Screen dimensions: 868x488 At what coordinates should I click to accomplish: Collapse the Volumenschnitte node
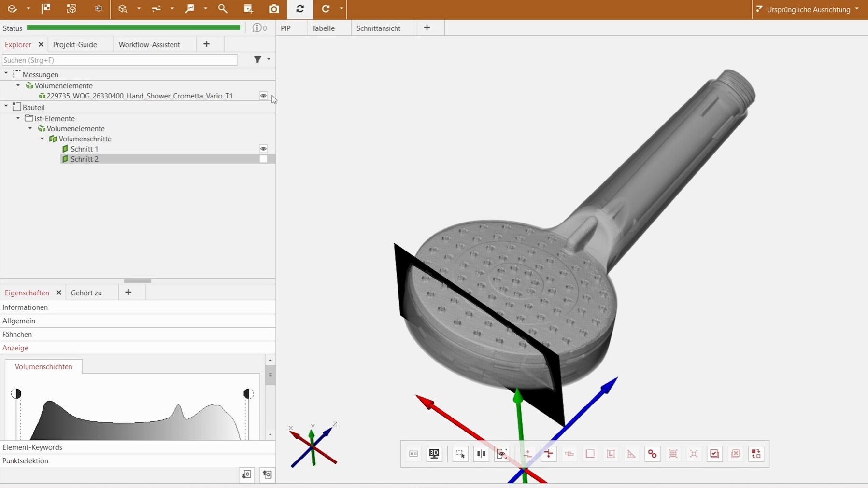(x=42, y=139)
